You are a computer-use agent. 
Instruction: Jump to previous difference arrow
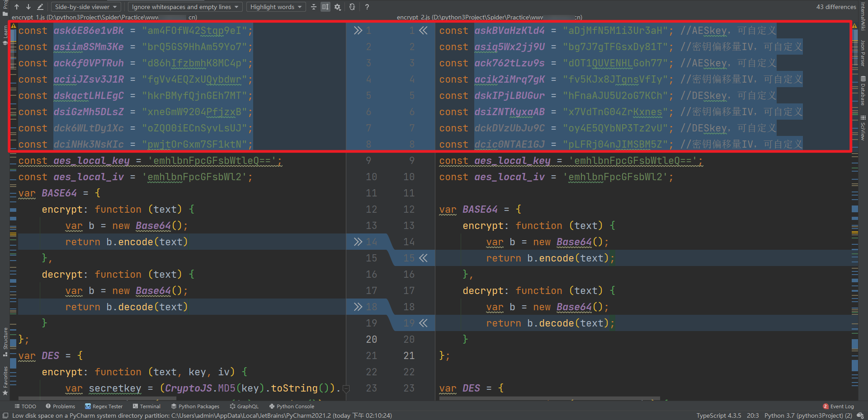click(17, 7)
